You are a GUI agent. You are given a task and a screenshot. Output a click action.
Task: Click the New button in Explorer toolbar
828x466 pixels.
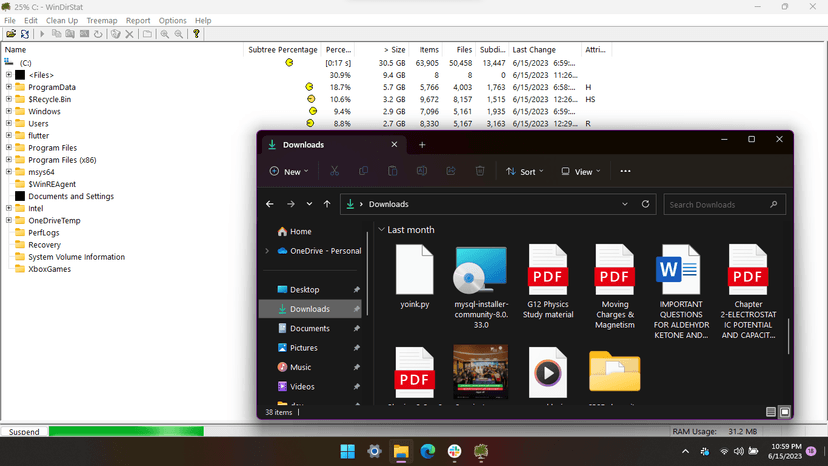click(x=289, y=172)
